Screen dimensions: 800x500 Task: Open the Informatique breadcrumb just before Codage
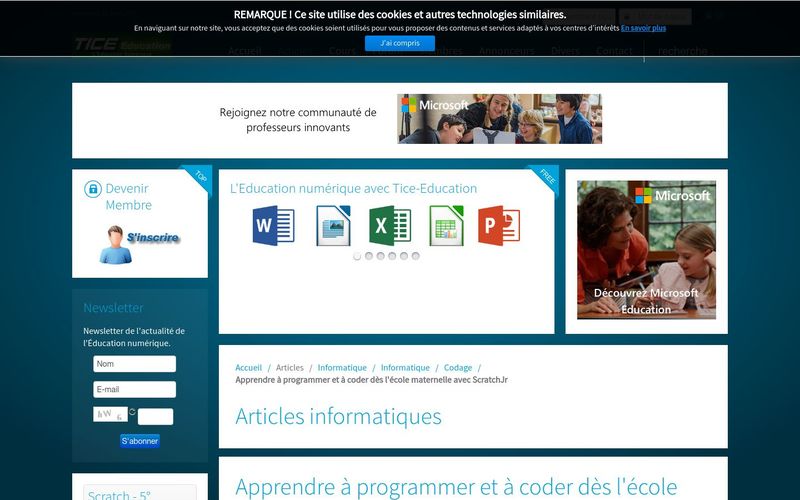(x=406, y=368)
